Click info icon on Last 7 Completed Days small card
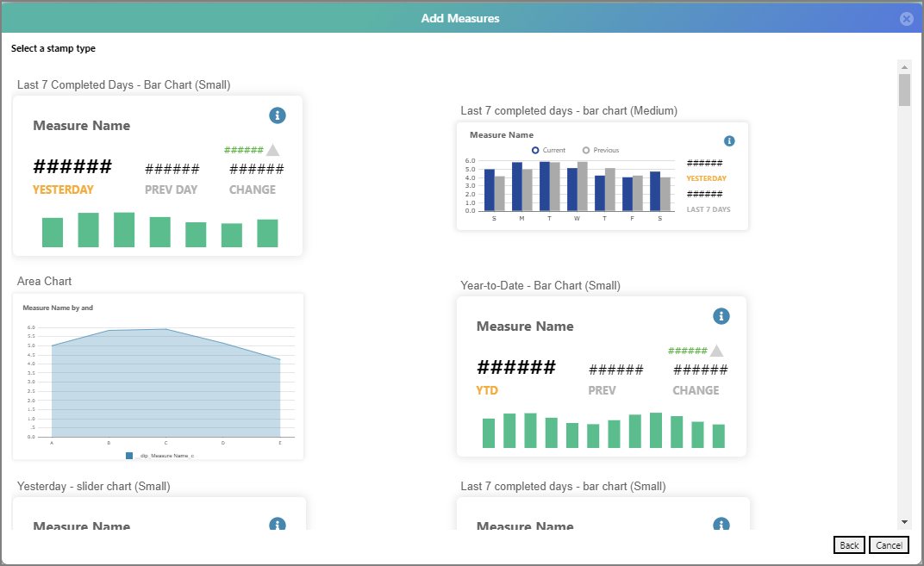Image resolution: width=924 pixels, height=566 pixels. (x=277, y=115)
